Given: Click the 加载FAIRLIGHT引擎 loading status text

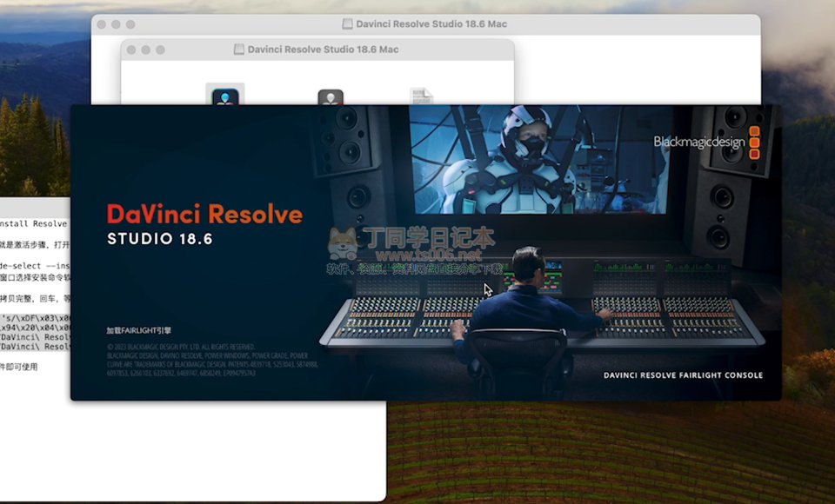Looking at the screenshot, I should click(139, 330).
